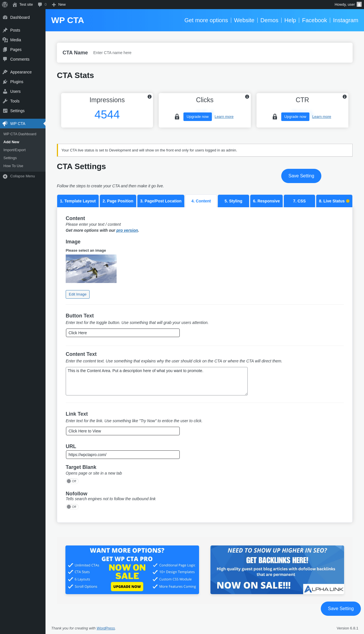Click the lock icon in Clicks card
The image size is (364, 634).
pos(177,117)
